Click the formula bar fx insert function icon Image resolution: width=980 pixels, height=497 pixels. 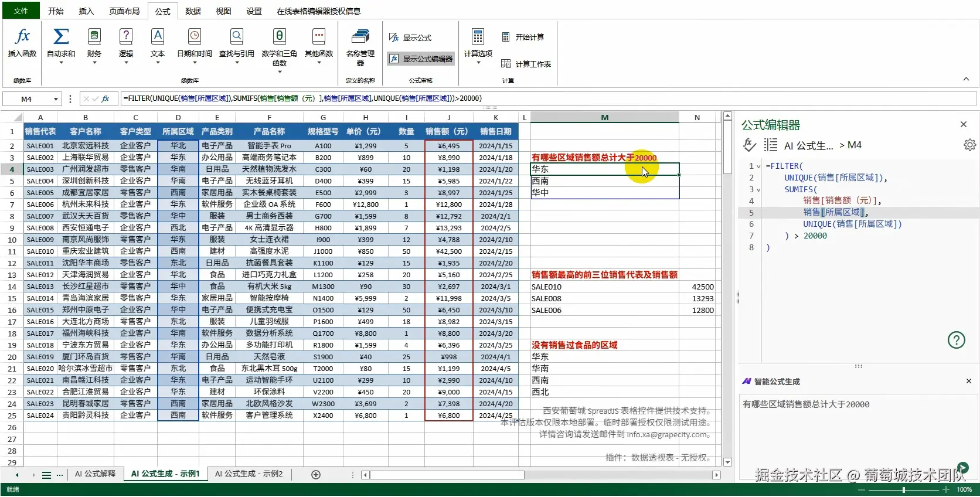click(x=106, y=99)
